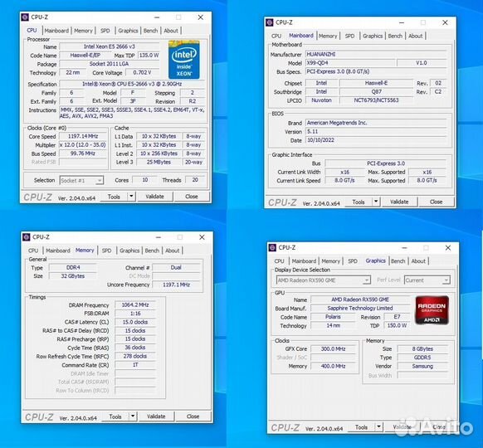The width and height of the screenshot is (483, 448).
Task: Switch to Bench tab in the CPU window
Action: (x=151, y=31)
